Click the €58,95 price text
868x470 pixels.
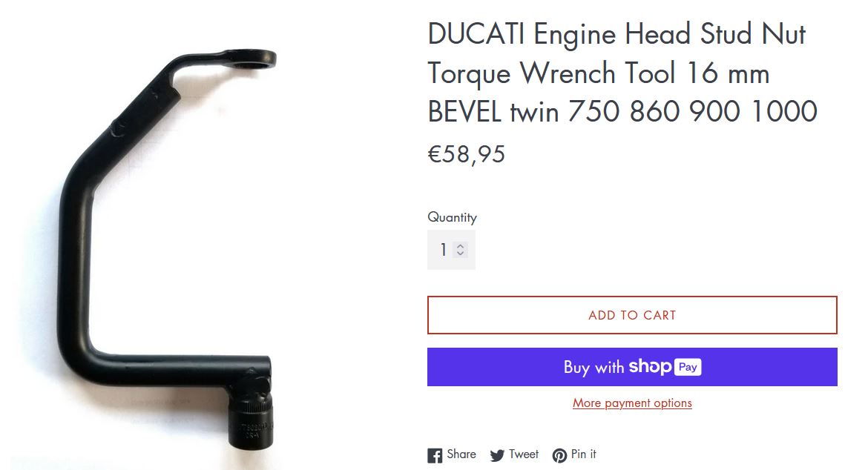(x=466, y=154)
